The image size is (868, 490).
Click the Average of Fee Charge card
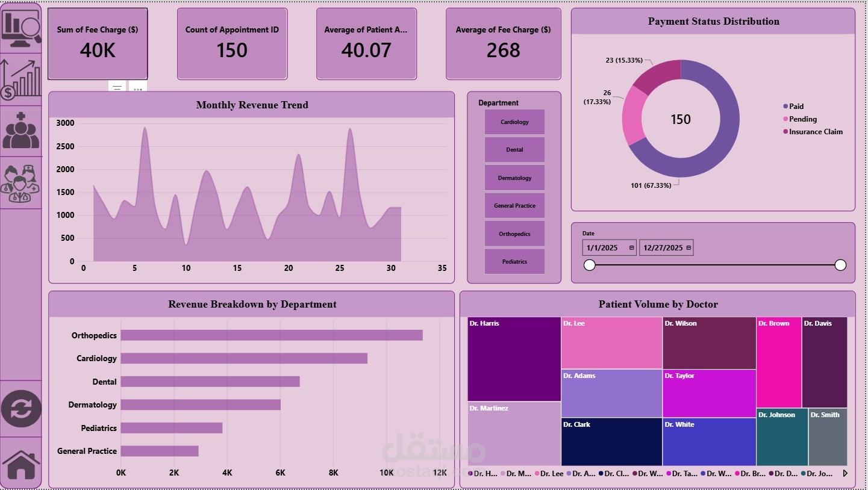click(x=503, y=43)
